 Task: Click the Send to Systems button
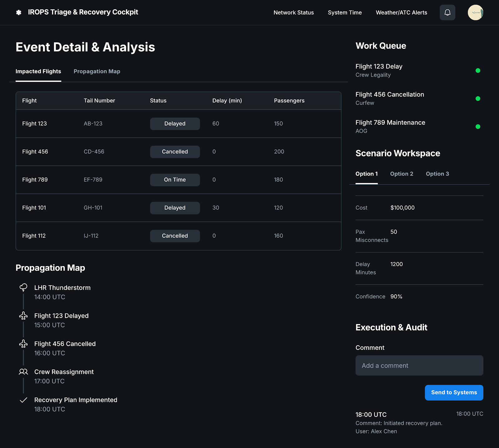coord(454,393)
